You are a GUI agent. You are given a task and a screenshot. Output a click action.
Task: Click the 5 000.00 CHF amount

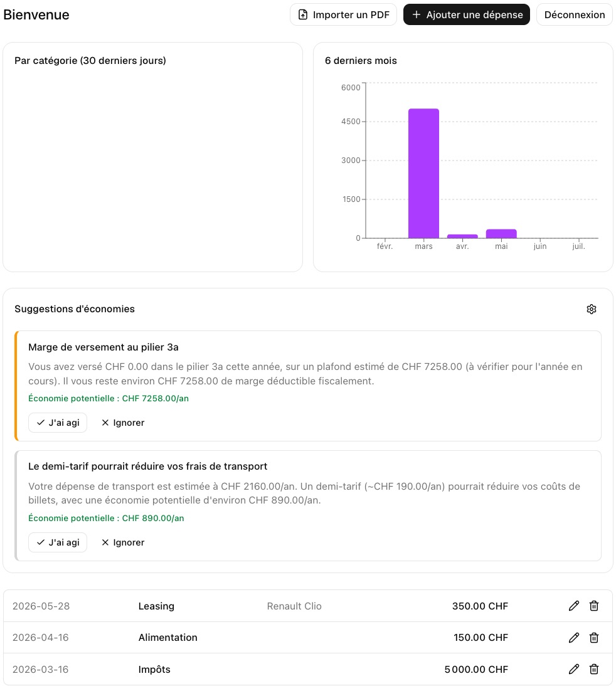coord(476,669)
